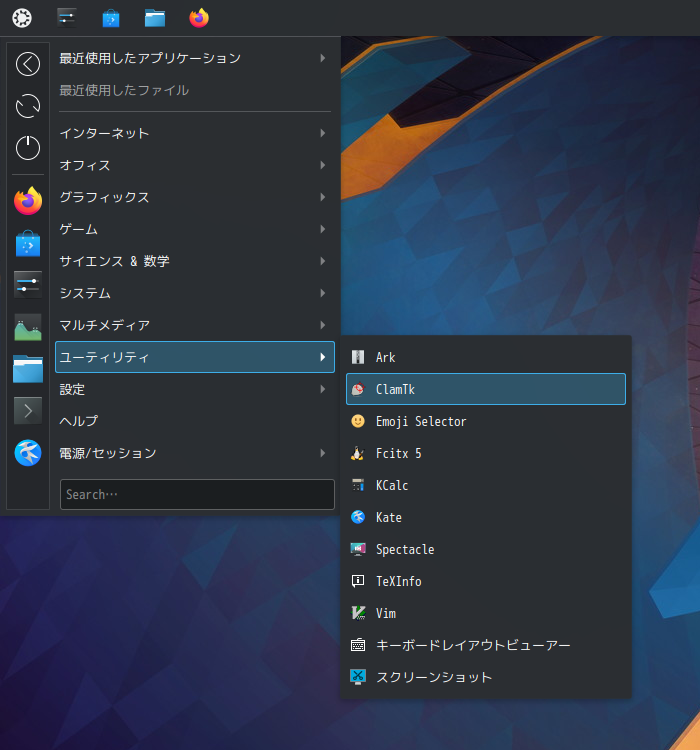Click the ClamTk icon in the submenu

(x=358, y=389)
